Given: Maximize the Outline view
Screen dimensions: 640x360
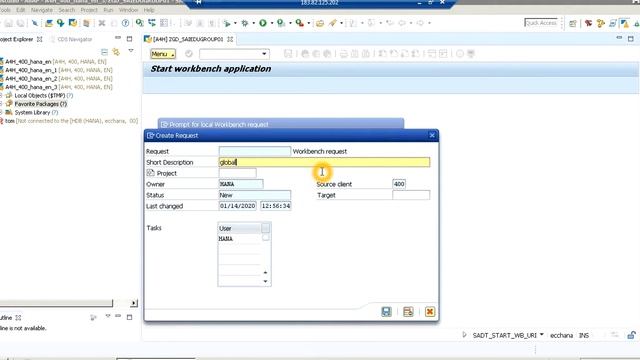Looking at the screenshot, I should click(129, 317).
